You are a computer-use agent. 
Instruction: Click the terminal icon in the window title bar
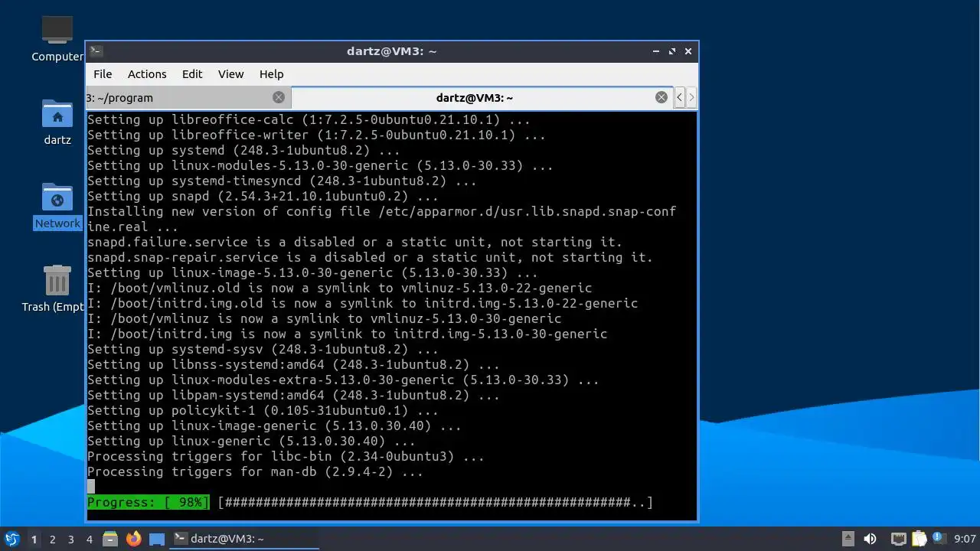(96, 51)
